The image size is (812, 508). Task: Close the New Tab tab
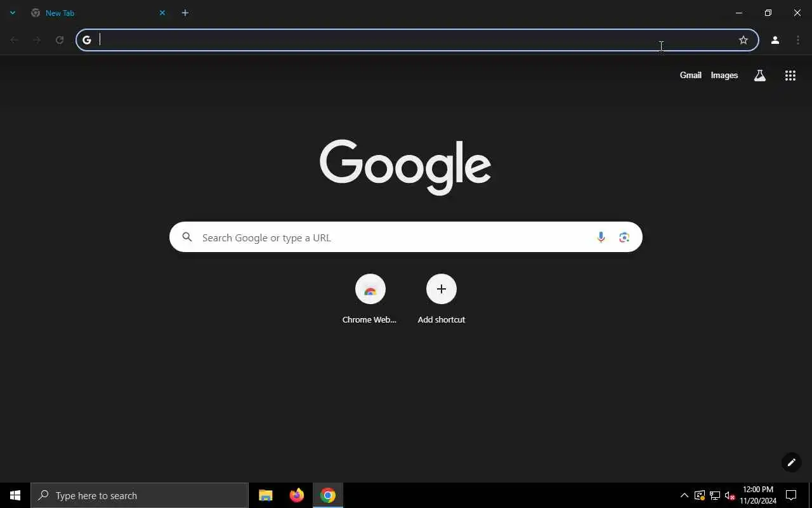point(162,13)
